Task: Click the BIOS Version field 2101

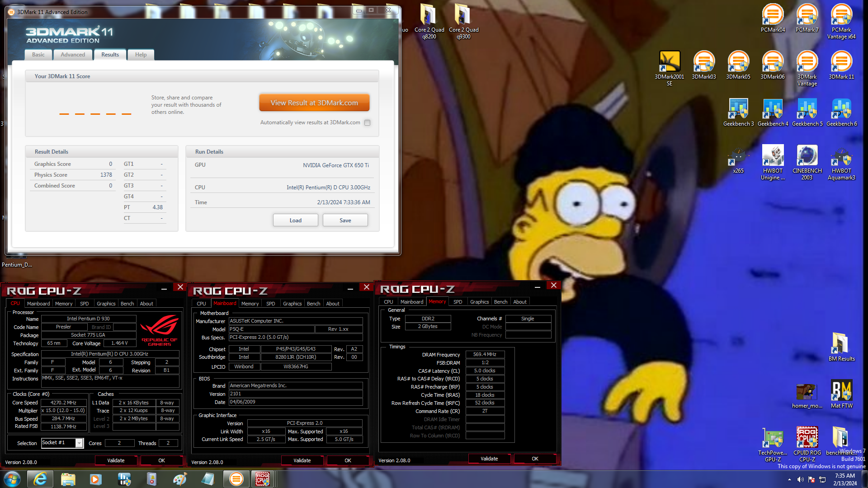Action: pyautogui.click(x=296, y=394)
